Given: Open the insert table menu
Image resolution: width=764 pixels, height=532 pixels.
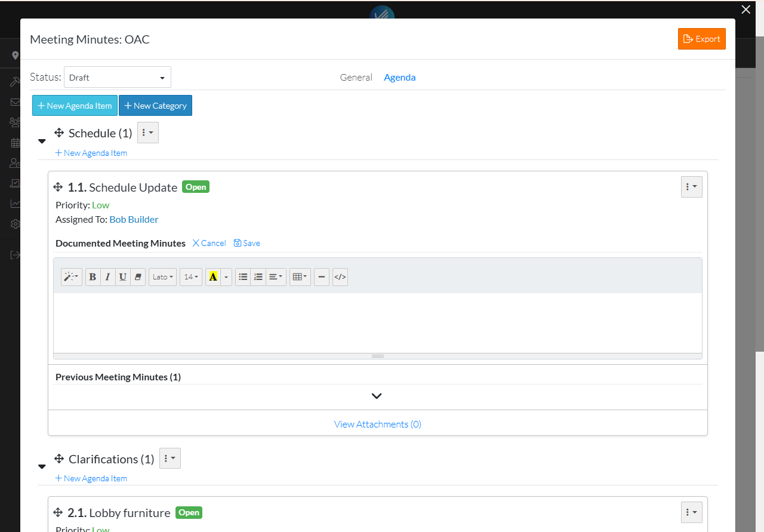Looking at the screenshot, I should pyautogui.click(x=300, y=277).
